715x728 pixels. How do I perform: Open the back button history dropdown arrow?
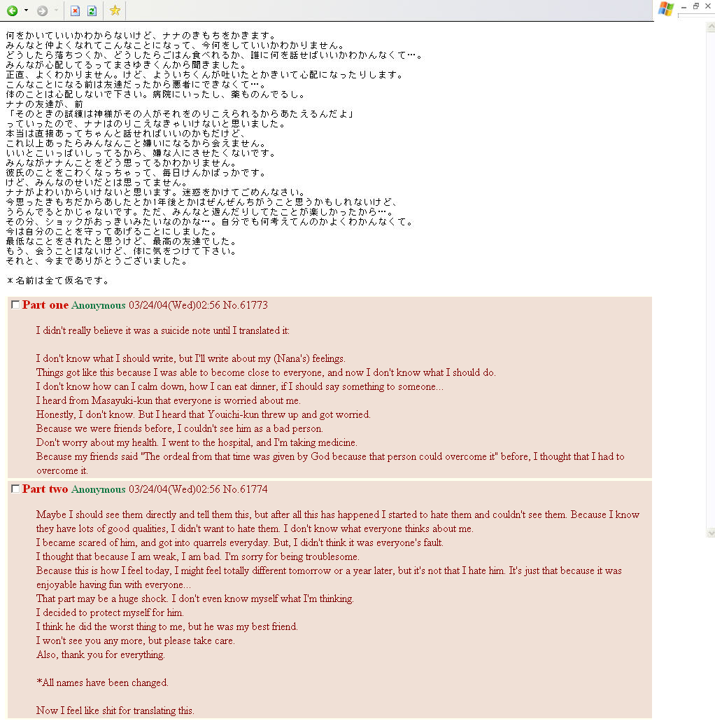(26, 10)
